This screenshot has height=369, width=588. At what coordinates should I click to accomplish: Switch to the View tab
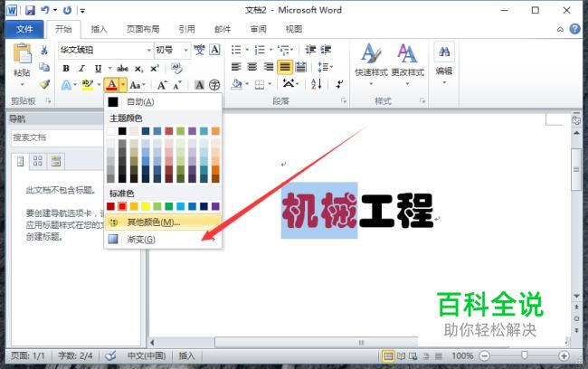tap(294, 29)
